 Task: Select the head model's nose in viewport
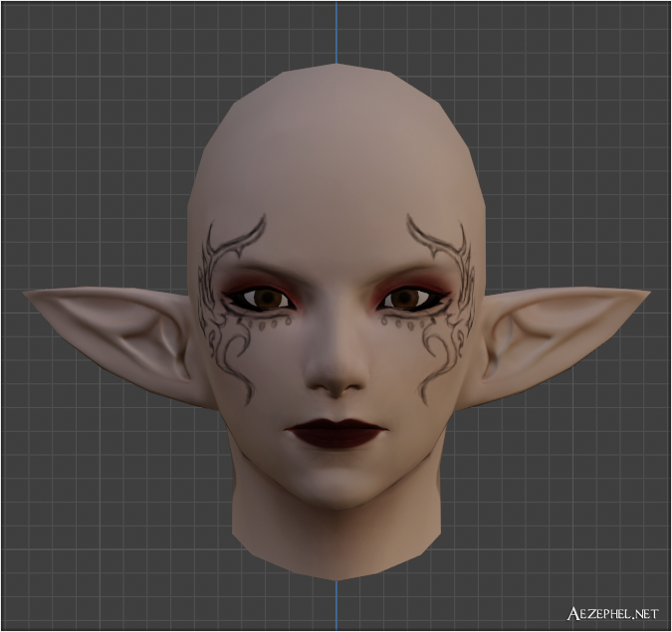coord(336,368)
